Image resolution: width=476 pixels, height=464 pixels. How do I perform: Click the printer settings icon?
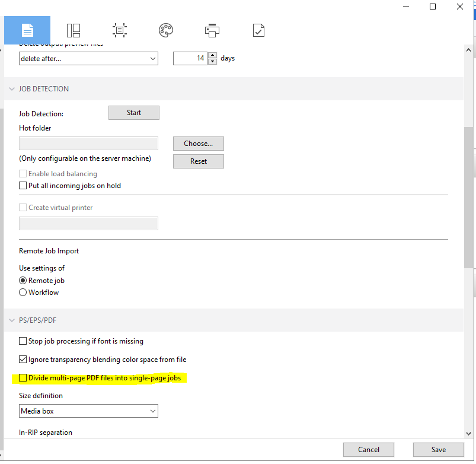212,30
